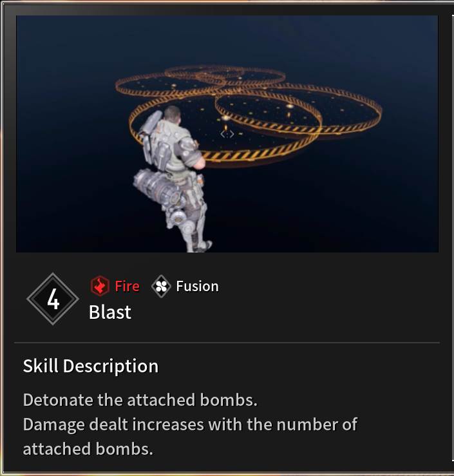Click the red Fire attribute icon
454x476 pixels.
pyautogui.click(x=100, y=286)
